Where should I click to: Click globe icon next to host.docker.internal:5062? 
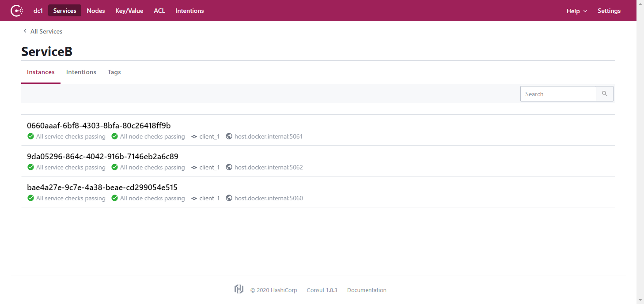click(x=229, y=167)
